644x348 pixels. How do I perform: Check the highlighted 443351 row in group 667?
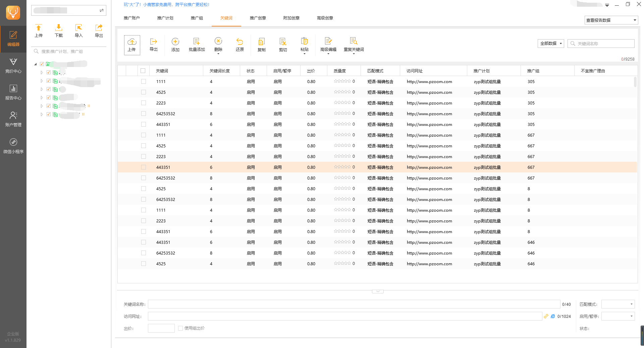click(144, 167)
